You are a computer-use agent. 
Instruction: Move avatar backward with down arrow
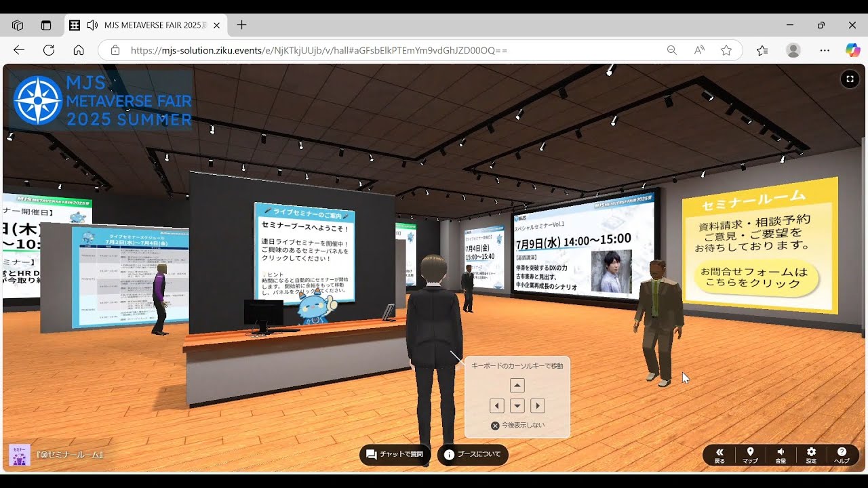[x=517, y=406]
